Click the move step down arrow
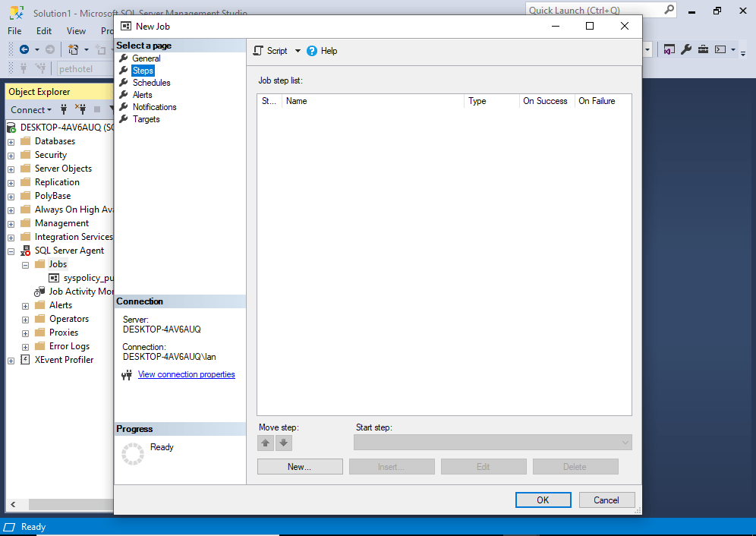The height and width of the screenshot is (536, 756). 283,443
